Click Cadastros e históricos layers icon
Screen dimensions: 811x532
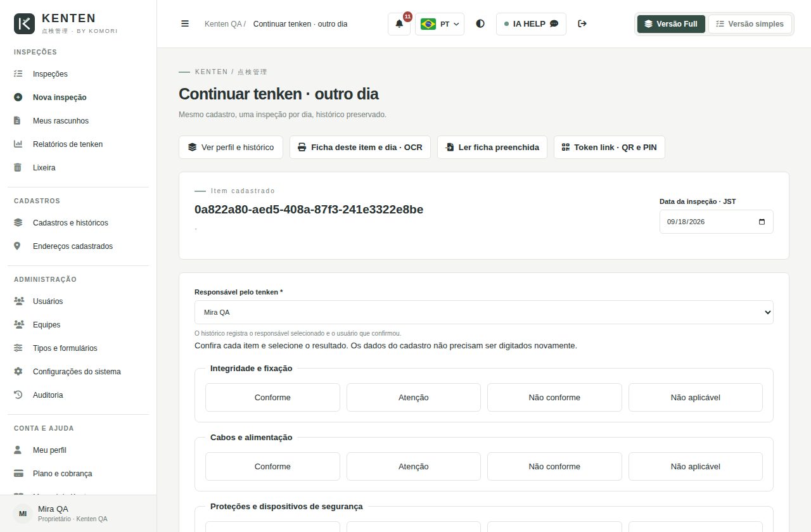(18, 223)
